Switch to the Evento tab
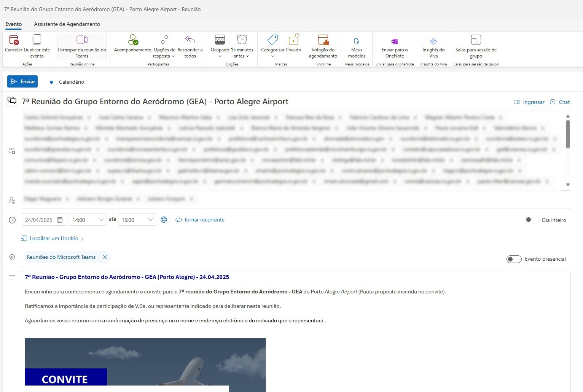Screen dimensions: 583x392 (14, 24)
